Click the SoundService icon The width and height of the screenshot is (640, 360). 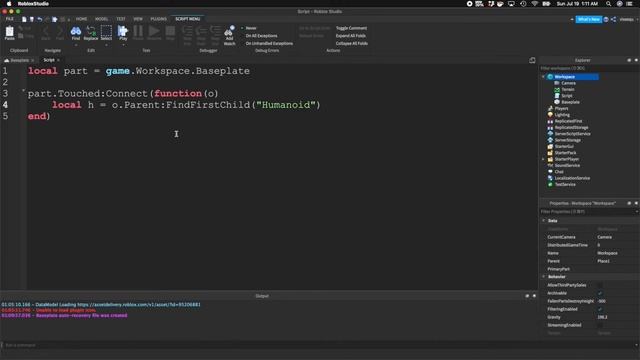click(550, 165)
